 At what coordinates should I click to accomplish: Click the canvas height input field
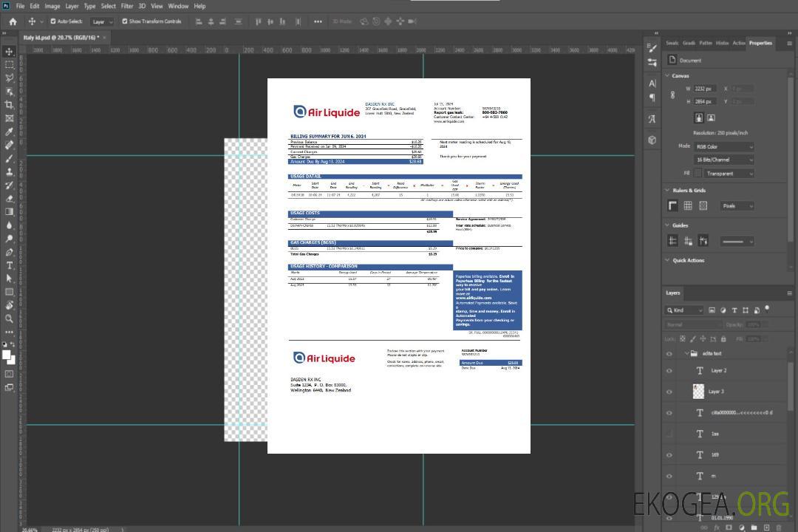(x=705, y=102)
